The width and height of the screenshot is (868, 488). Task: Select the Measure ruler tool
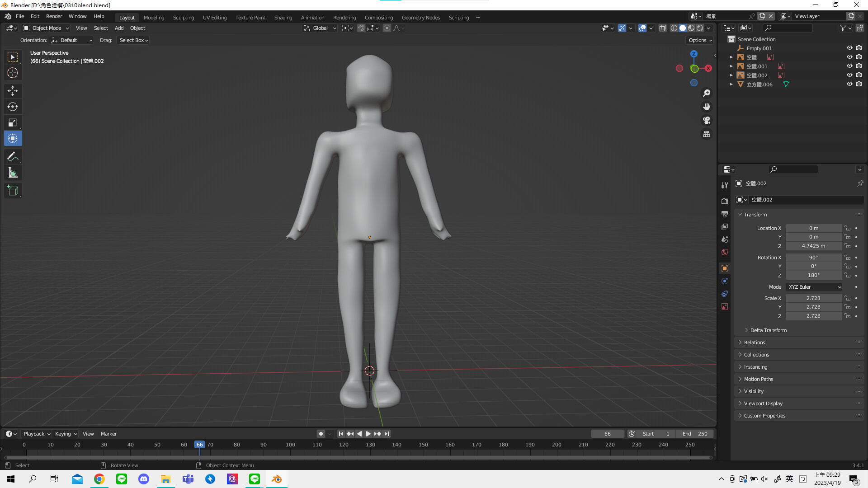[13, 173]
